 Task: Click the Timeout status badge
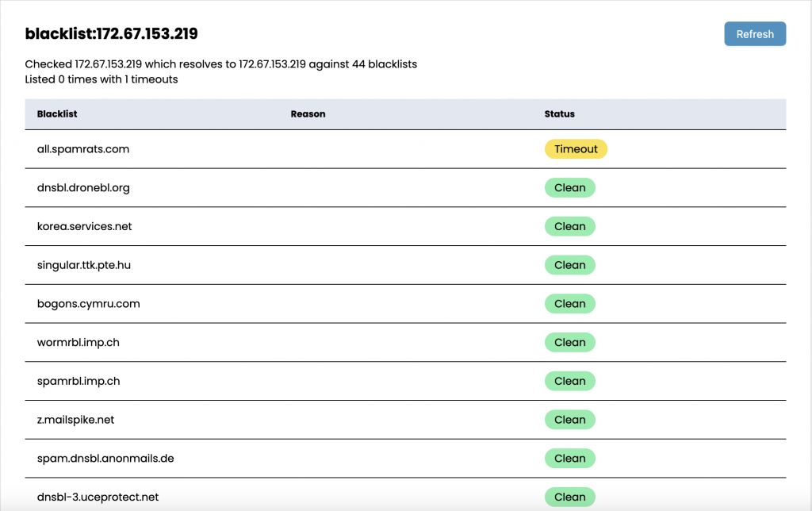(576, 149)
